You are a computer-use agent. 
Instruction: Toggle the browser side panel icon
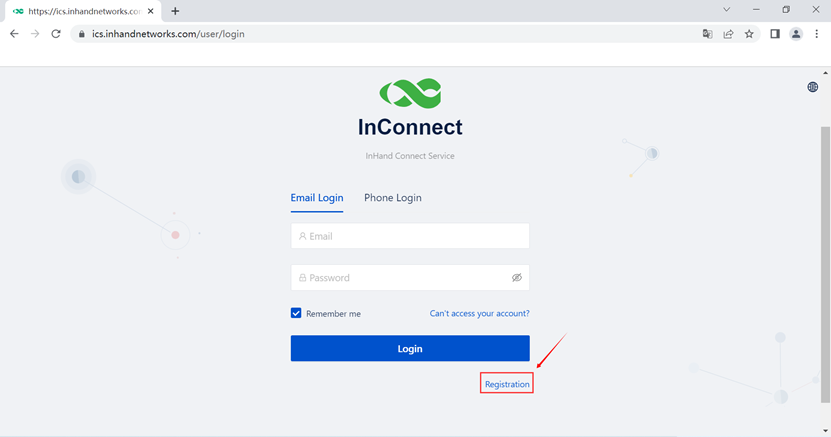click(x=775, y=34)
